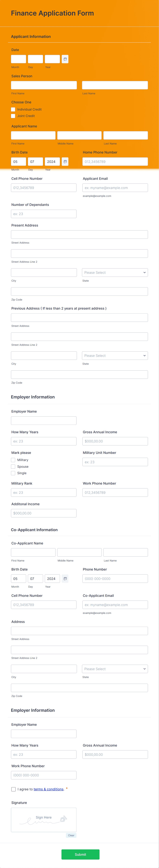Focus the Date Day field
The image size is (159, 868).
(x=35, y=59)
